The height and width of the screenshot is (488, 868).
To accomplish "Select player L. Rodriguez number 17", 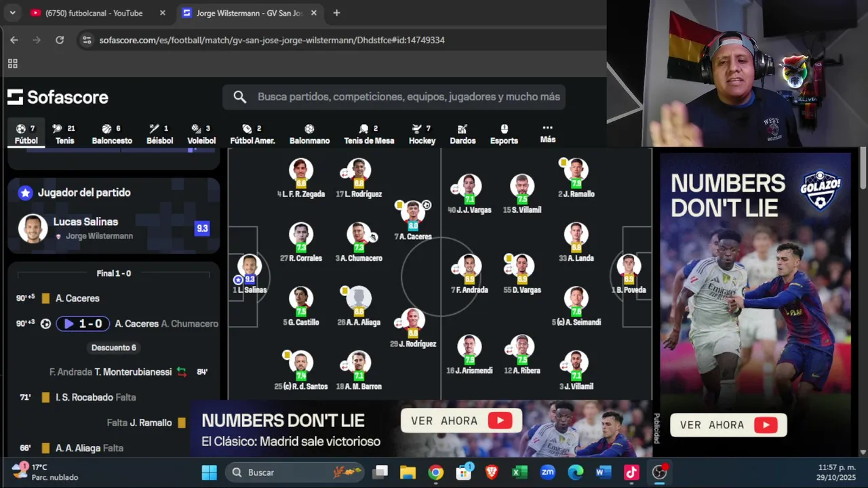I will click(359, 178).
